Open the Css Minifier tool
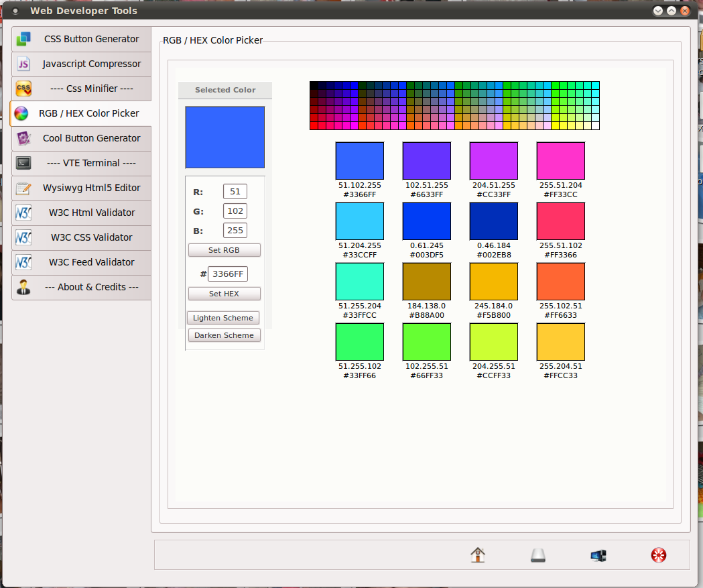Screen dimensions: 703x588 pyautogui.click(x=82, y=89)
